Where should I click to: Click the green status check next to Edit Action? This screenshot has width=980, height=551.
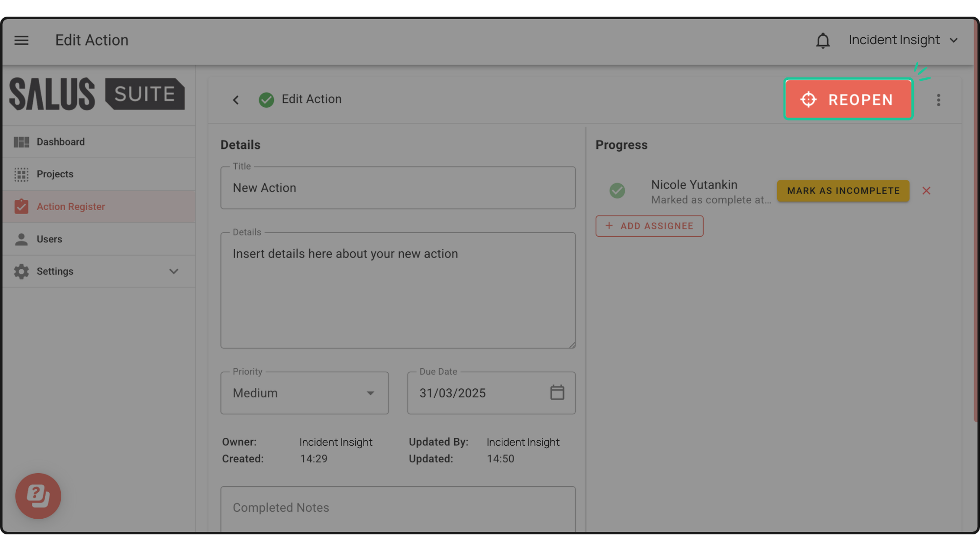266,100
